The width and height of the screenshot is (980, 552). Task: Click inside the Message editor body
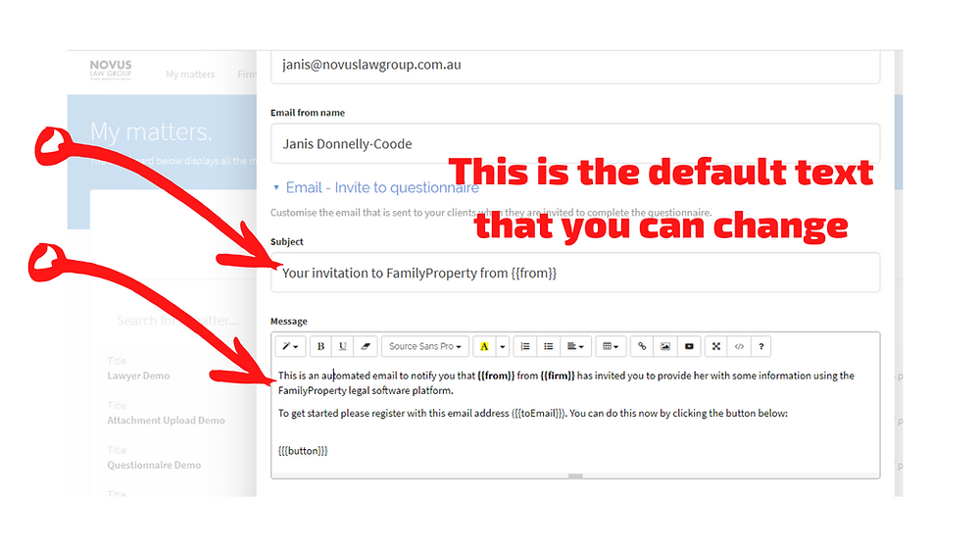pos(575,416)
